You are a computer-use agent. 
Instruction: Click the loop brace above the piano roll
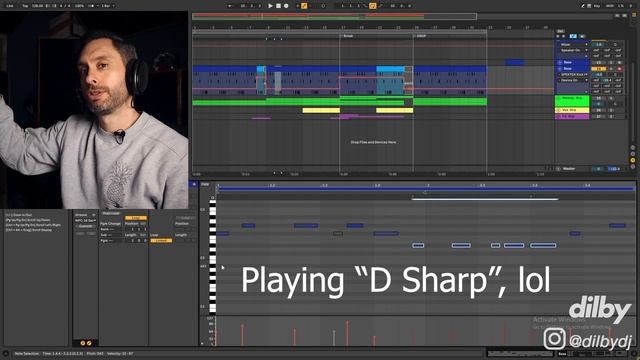425,189
